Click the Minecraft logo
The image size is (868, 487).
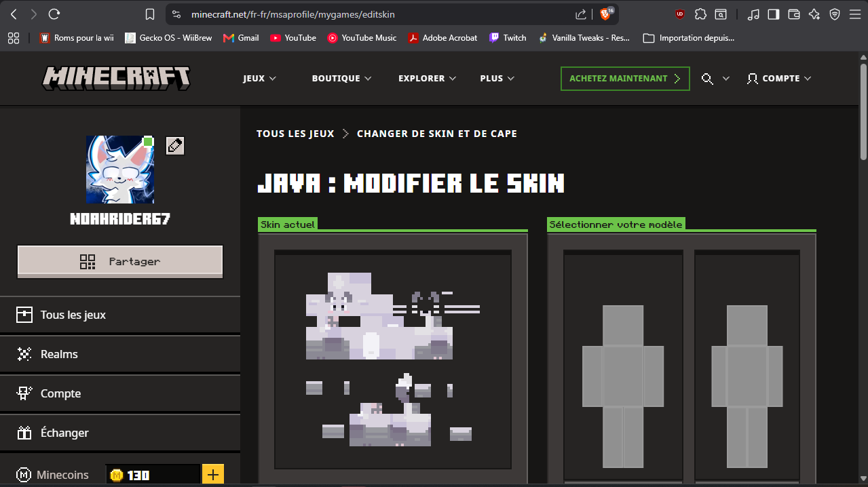(x=116, y=78)
